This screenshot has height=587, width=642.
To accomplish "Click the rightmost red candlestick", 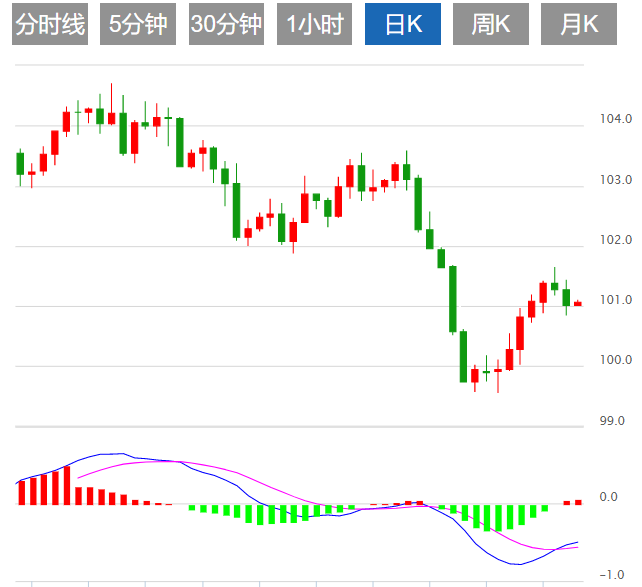I will pos(577,304).
